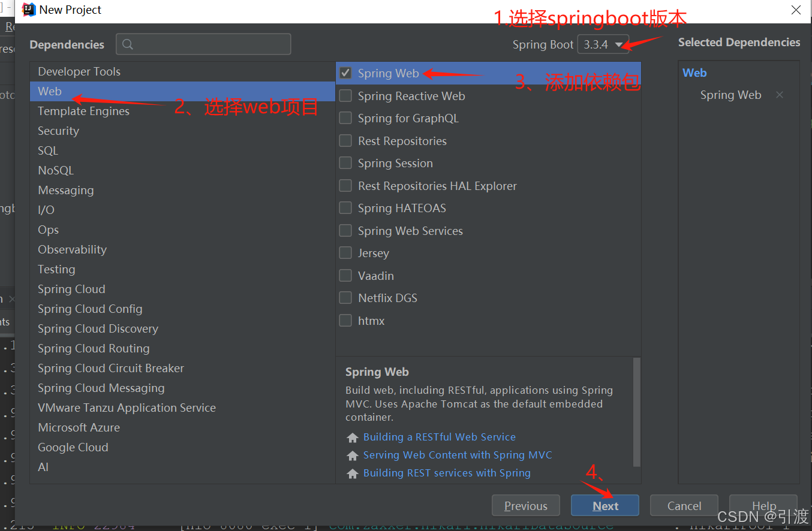This screenshot has height=531, width=812.
Task: Open Building REST services with Spring link
Action: (447, 473)
